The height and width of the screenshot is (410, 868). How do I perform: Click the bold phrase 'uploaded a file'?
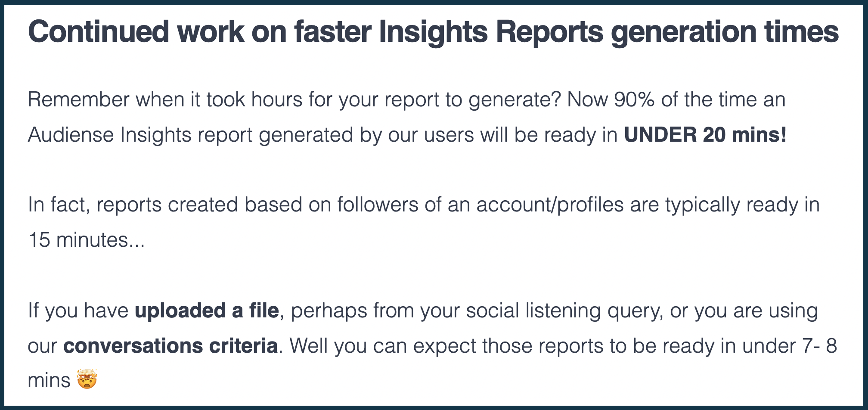click(x=207, y=311)
